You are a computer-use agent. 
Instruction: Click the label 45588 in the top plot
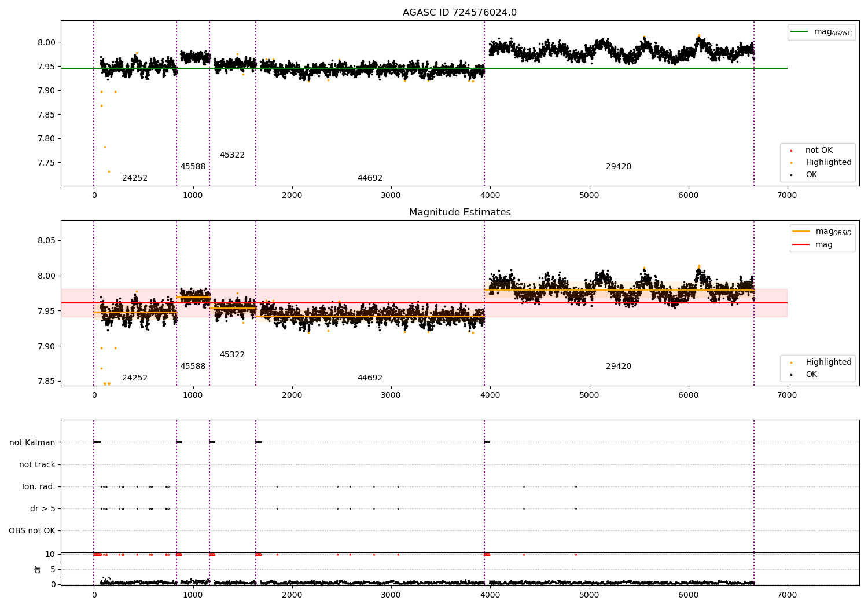click(x=193, y=167)
